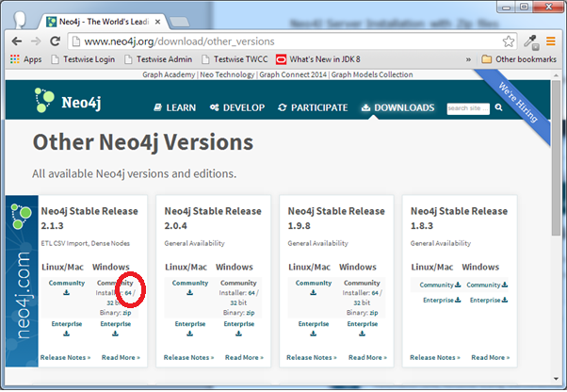The height and width of the screenshot is (392, 567).
Task: Open the Chrome hamburger menu
Action: point(551,41)
